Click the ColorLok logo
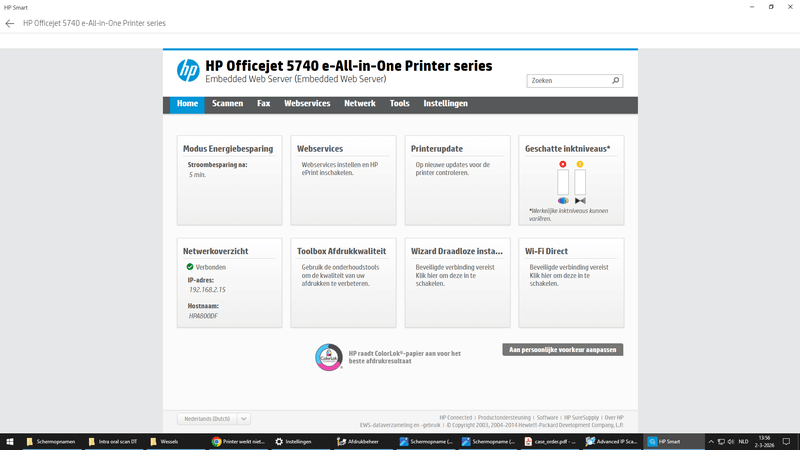This screenshot has width=800, height=450. click(x=329, y=357)
